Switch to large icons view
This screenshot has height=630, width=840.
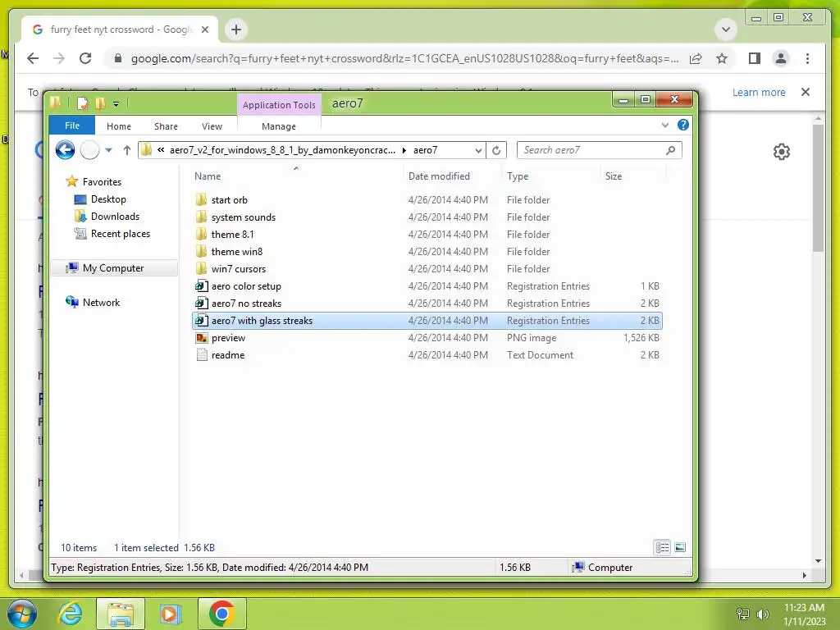[x=680, y=547]
